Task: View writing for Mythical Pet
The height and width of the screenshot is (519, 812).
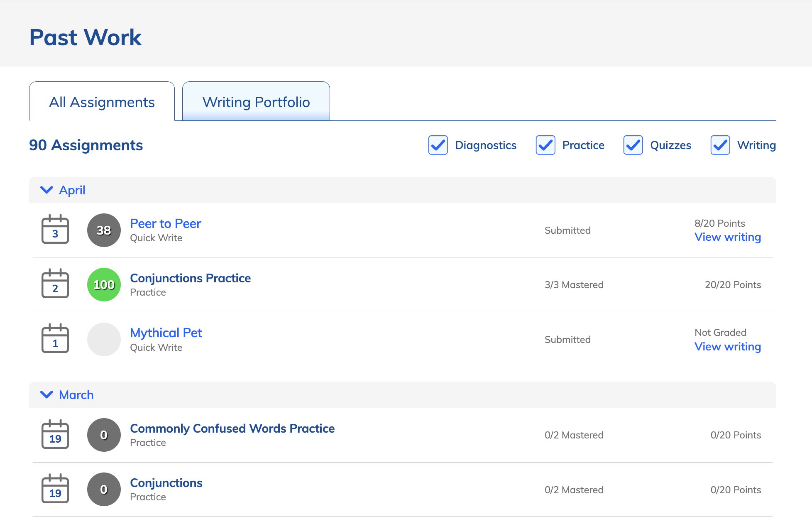Action: click(x=727, y=346)
